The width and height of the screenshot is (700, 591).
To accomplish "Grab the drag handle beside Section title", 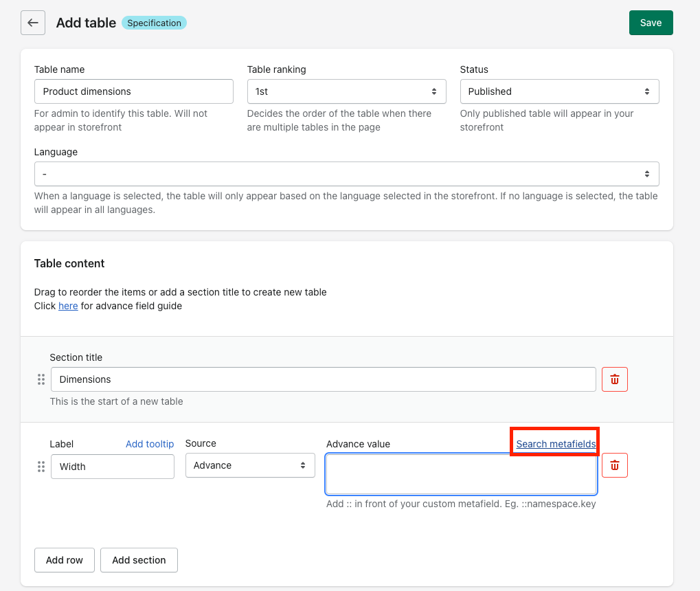I will coord(41,379).
